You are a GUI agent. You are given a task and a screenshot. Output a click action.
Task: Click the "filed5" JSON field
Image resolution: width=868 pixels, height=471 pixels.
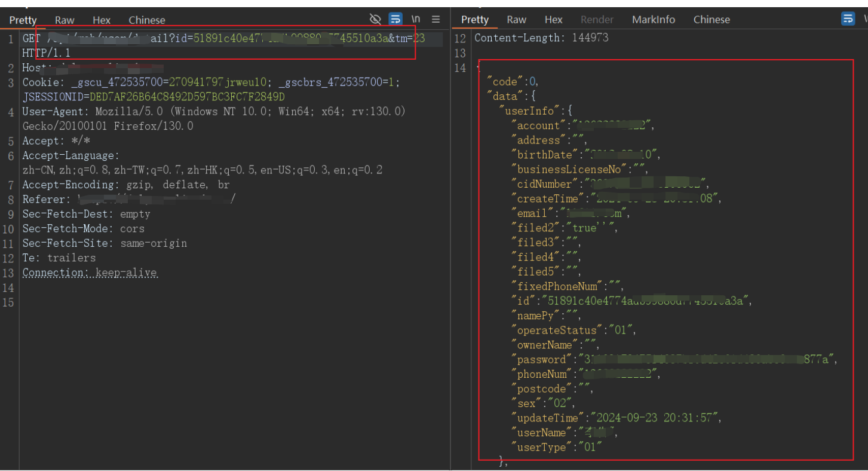pos(545,272)
